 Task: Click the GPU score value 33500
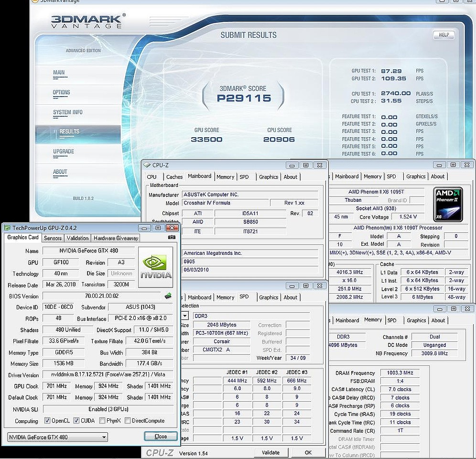(206, 140)
